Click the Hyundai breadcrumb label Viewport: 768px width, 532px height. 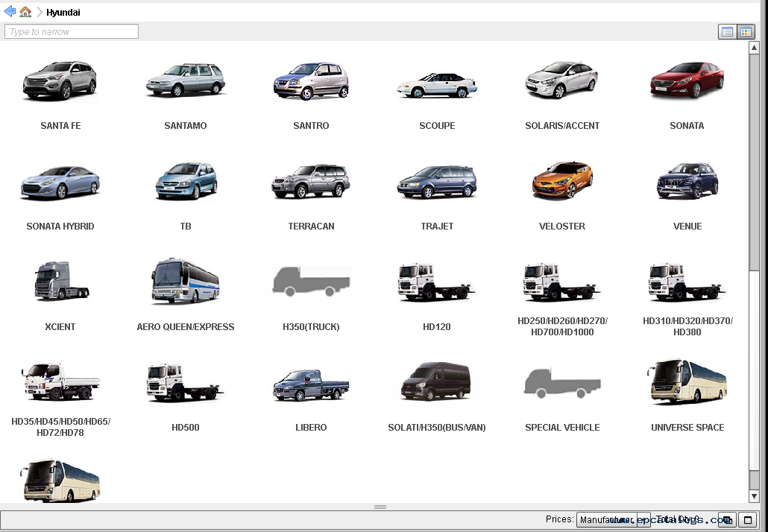63,12
